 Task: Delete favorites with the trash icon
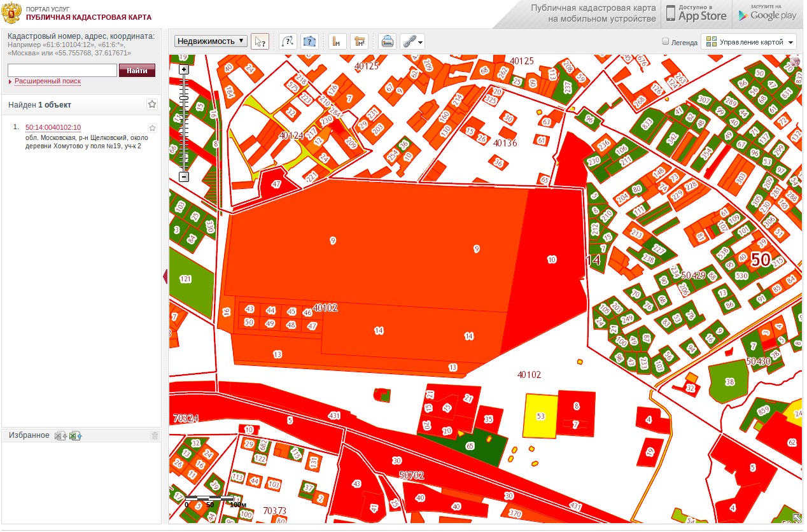[x=154, y=436]
